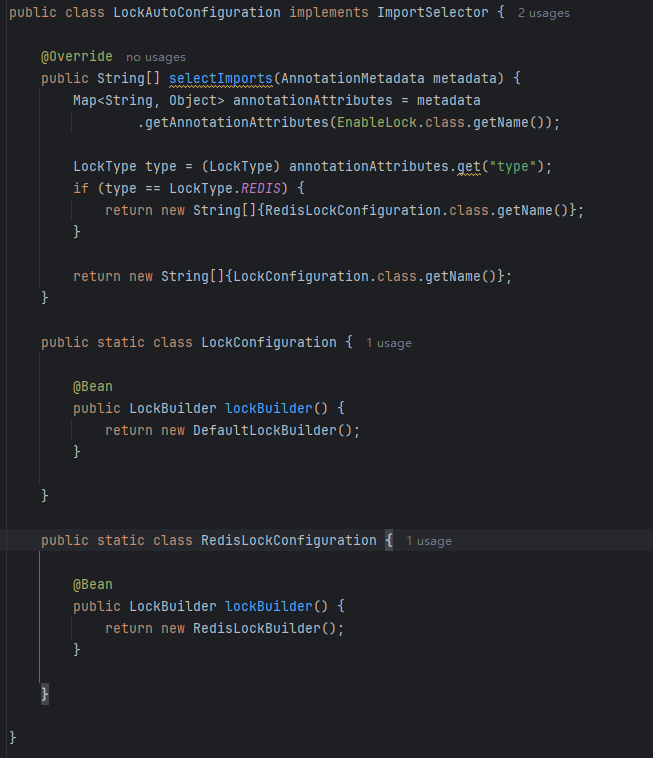
Task: Click the ImportSelector interface name
Action: pyautogui.click(x=433, y=12)
